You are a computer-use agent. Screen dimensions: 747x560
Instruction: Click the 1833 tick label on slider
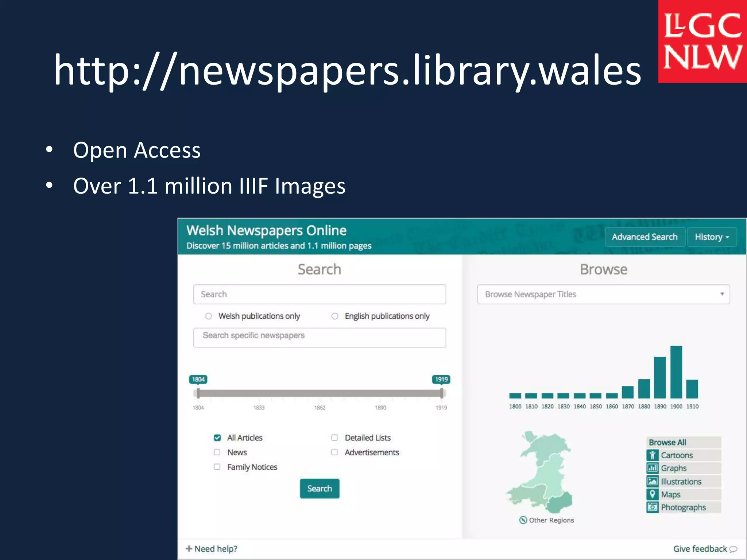coord(259,408)
